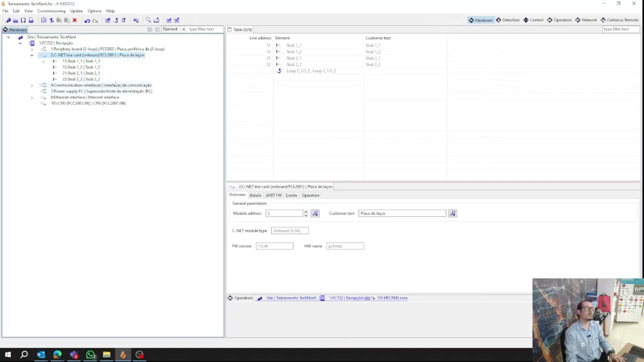644x362 pixels.
Task: Select 101:CPU (FCC2001/06) tree row
Action: [88, 104]
